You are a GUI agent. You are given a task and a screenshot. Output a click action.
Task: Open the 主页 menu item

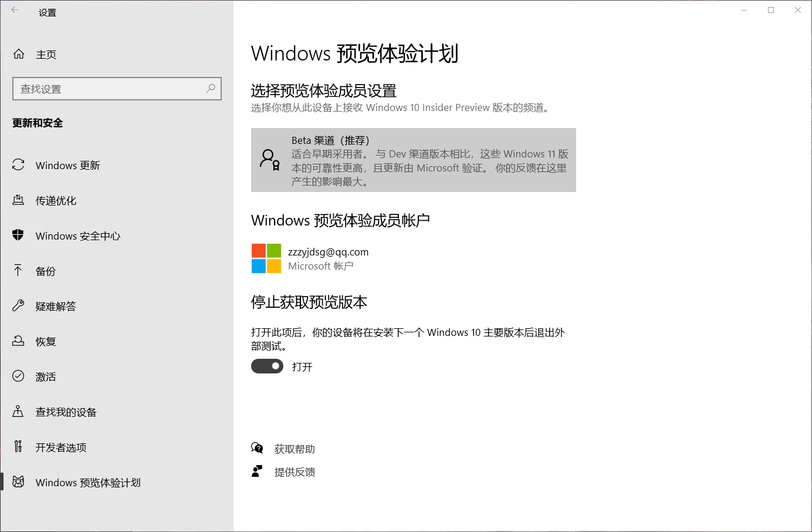point(117,54)
